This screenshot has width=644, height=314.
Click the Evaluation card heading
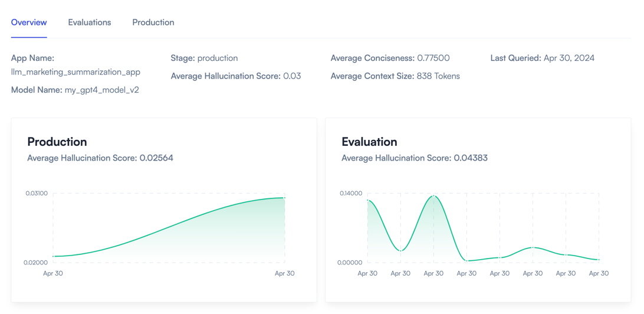pos(369,142)
